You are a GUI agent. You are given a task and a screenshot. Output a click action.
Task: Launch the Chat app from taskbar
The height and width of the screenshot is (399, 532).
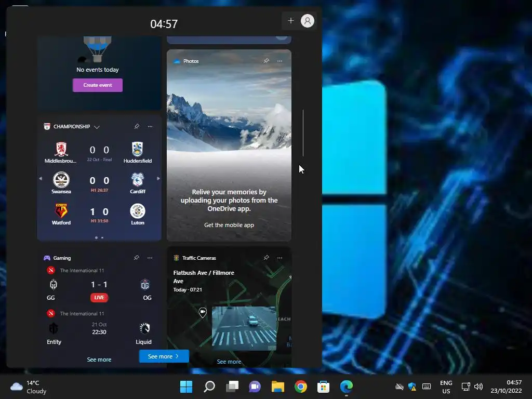(x=255, y=387)
